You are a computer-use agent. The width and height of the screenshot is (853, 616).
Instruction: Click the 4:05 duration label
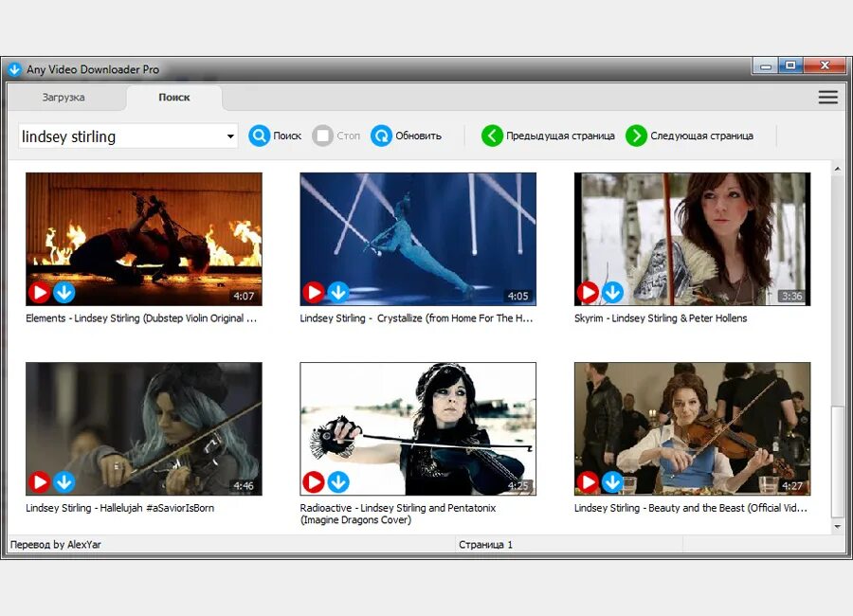point(517,296)
